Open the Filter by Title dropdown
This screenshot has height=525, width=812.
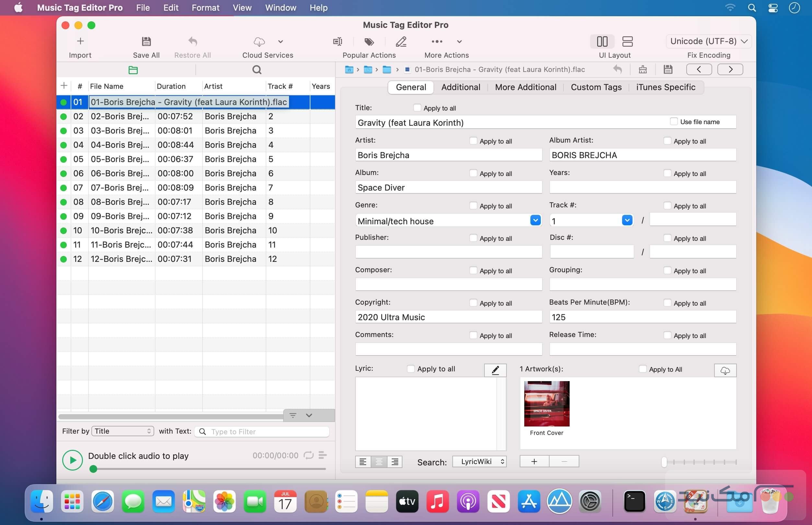point(122,431)
